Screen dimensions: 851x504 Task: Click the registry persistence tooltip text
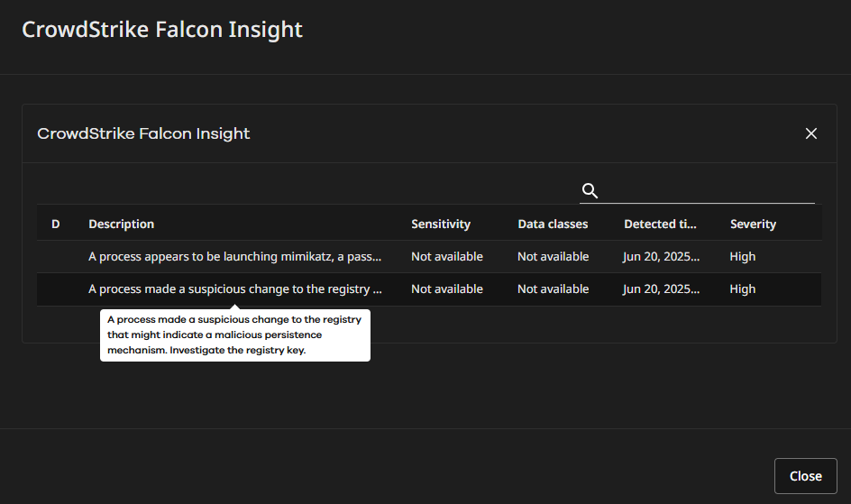coord(234,334)
